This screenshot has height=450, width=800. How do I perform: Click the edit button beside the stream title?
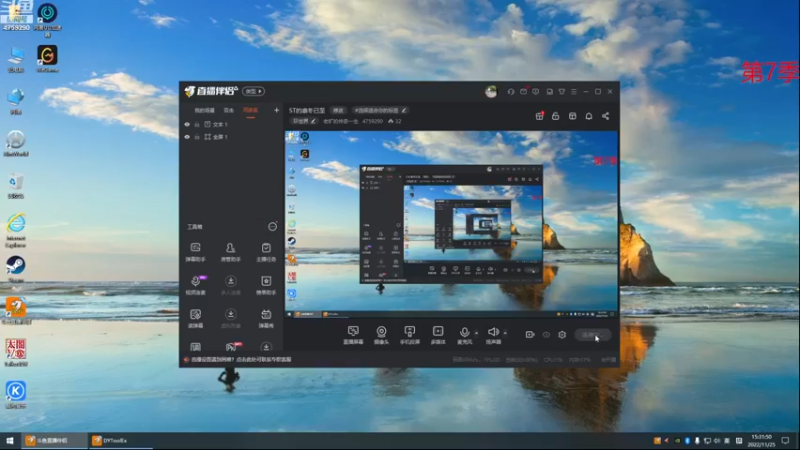pos(338,110)
